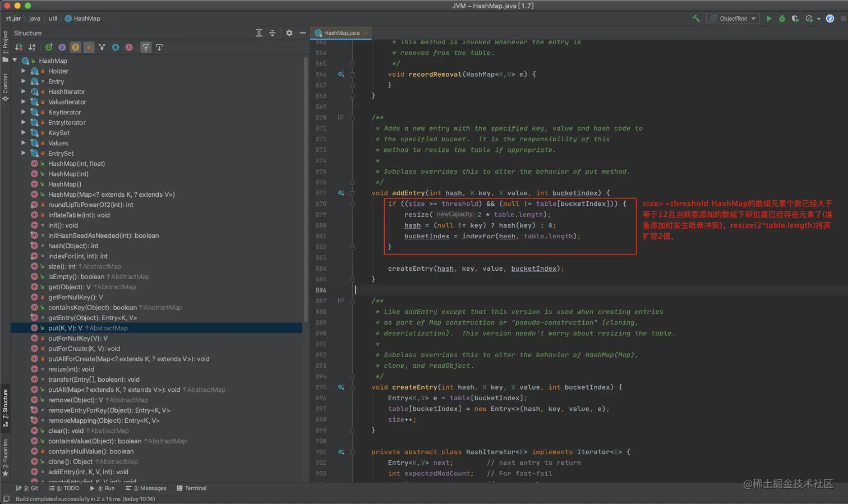Build project with hammer icon
This screenshot has width=848, height=504.
[x=696, y=19]
